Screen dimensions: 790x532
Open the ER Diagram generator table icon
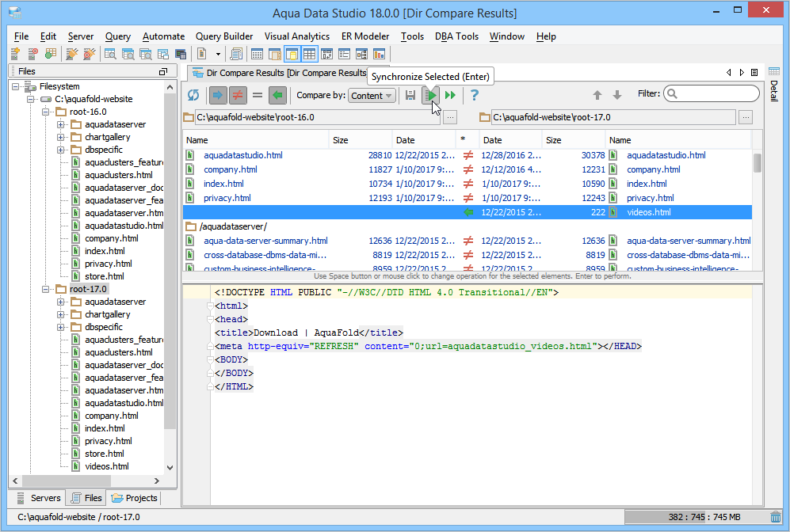click(51, 54)
